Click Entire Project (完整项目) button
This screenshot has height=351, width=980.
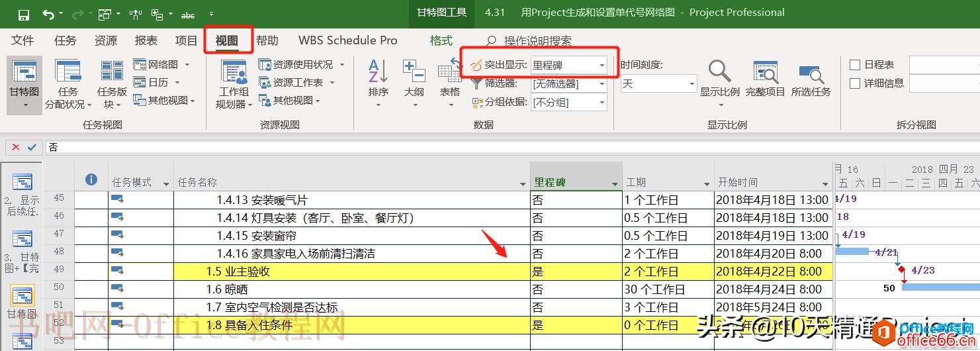(765, 78)
